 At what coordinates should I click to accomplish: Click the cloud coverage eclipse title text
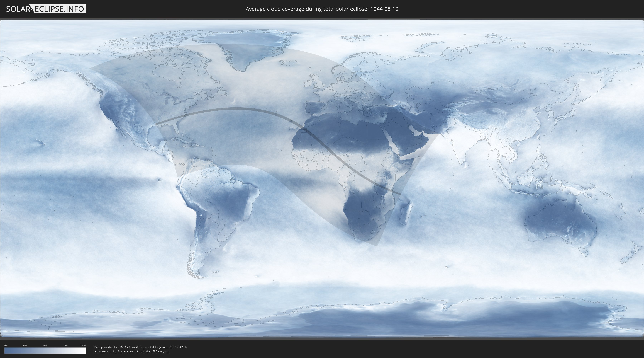[322, 9]
